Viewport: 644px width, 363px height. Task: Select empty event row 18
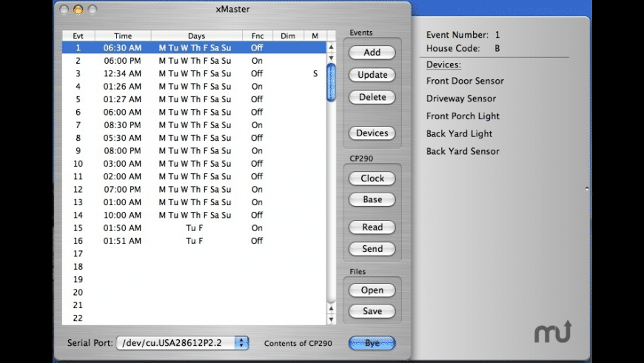pos(194,267)
